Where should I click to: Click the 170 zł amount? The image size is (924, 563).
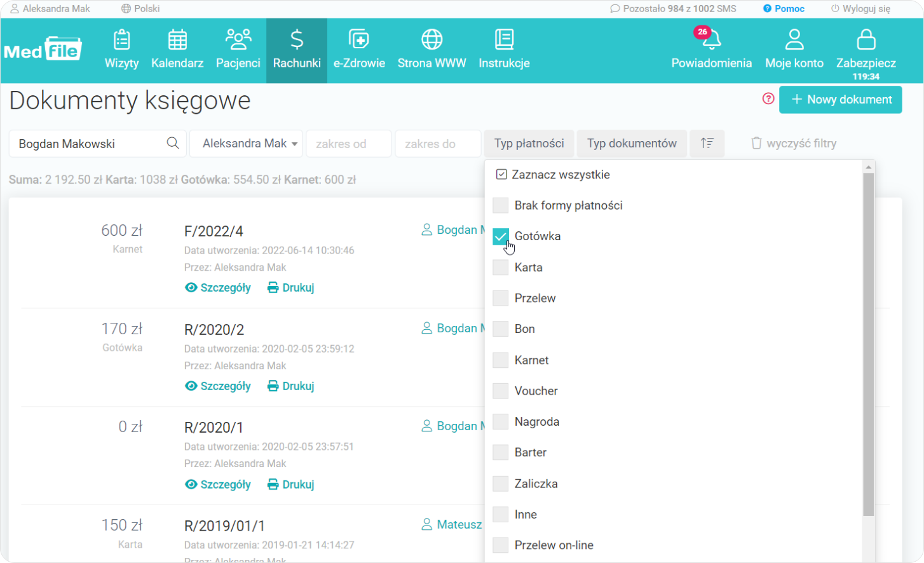pos(122,329)
